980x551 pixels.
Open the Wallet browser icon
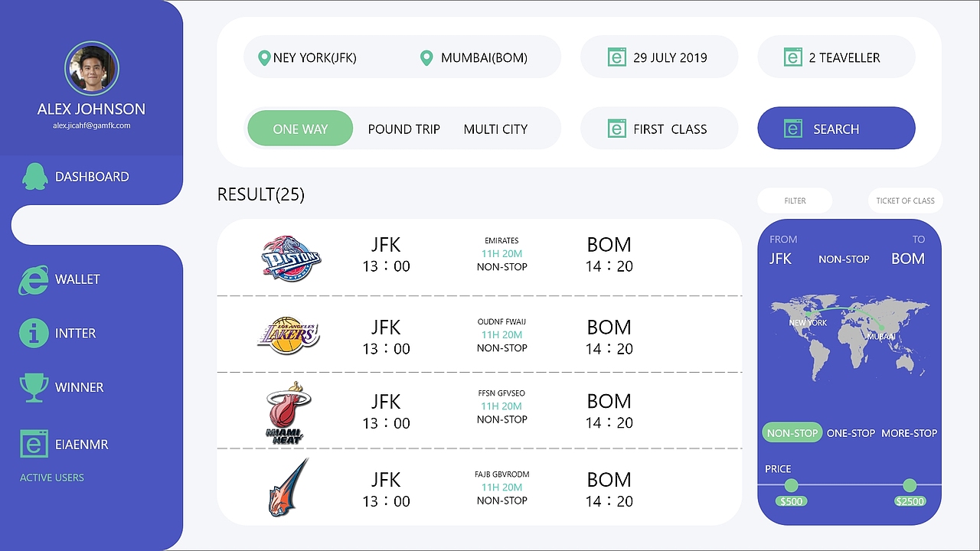pyautogui.click(x=34, y=279)
